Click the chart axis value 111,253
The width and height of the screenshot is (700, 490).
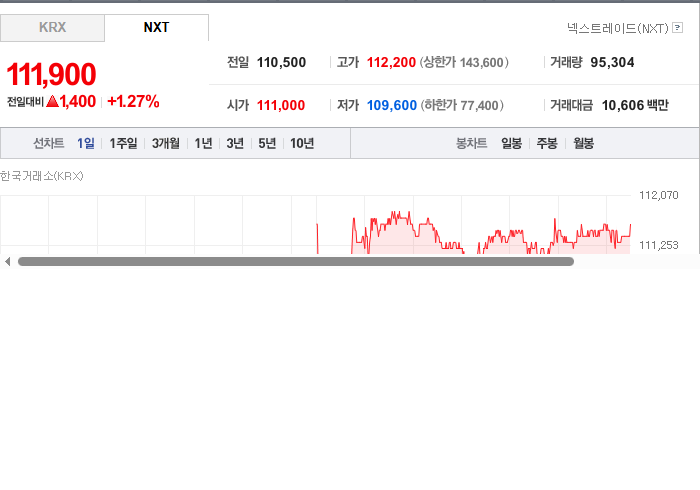pyautogui.click(x=658, y=245)
